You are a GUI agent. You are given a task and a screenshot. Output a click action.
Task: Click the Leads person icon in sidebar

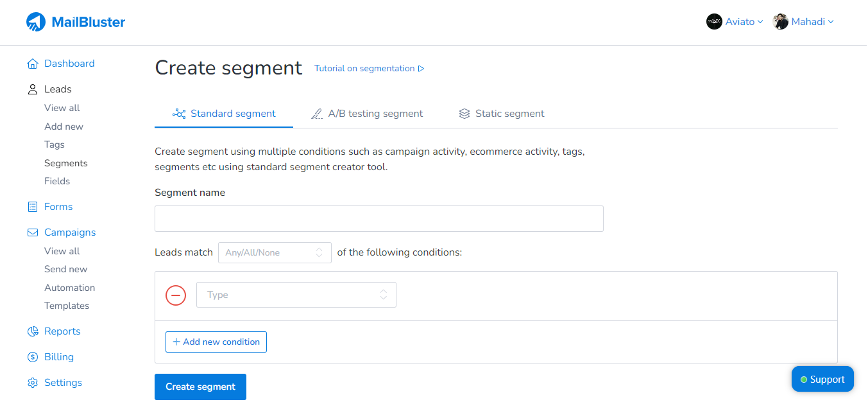tap(33, 89)
